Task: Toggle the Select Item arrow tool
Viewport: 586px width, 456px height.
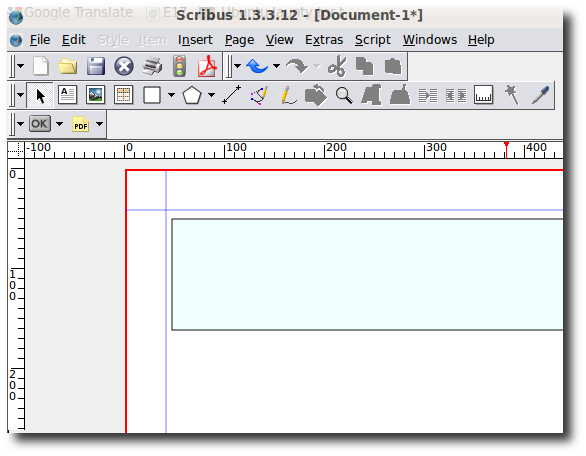Action: (40, 95)
